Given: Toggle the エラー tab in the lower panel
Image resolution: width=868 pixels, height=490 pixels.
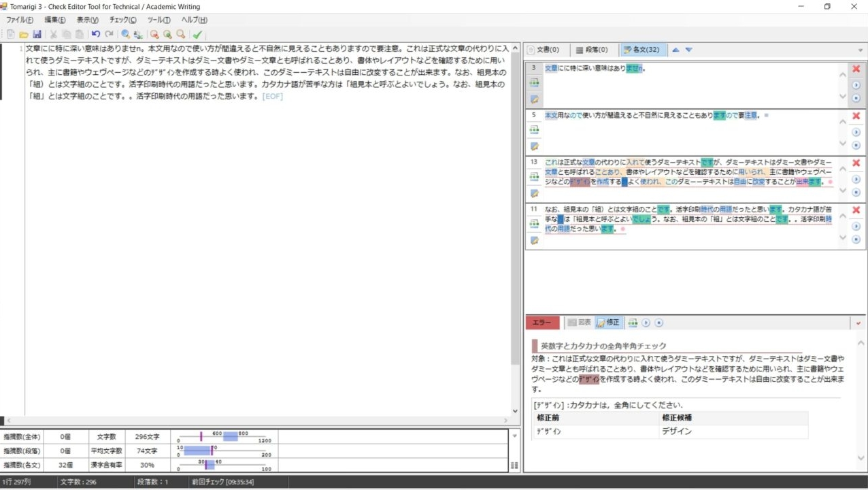Looking at the screenshot, I should pos(542,322).
